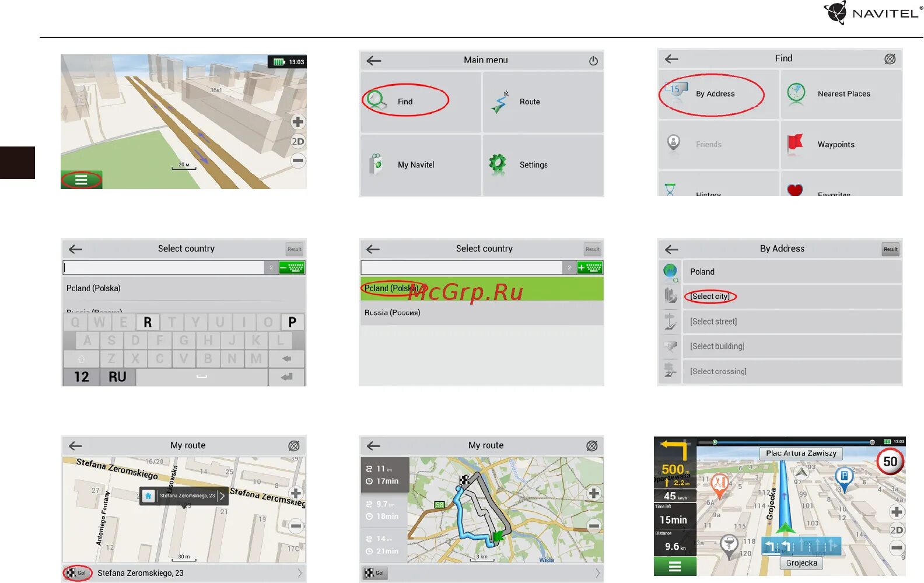Go back from the By Address screen
Viewport: 924px width, 583px height.
[x=672, y=249]
